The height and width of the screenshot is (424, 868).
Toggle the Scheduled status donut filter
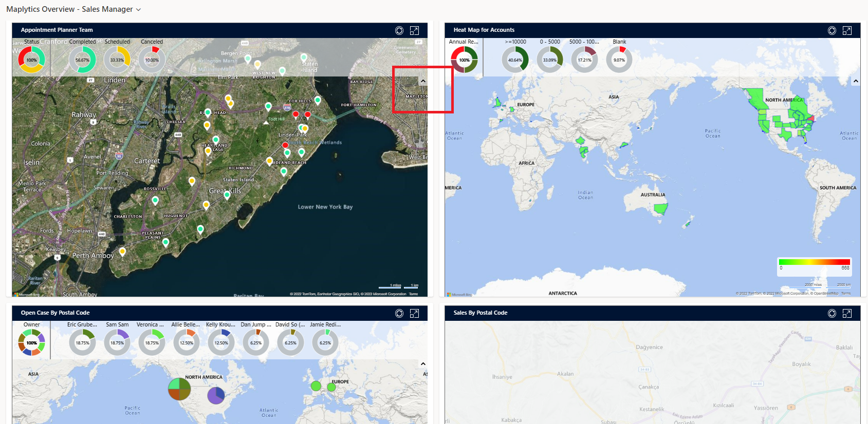(x=117, y=60)
